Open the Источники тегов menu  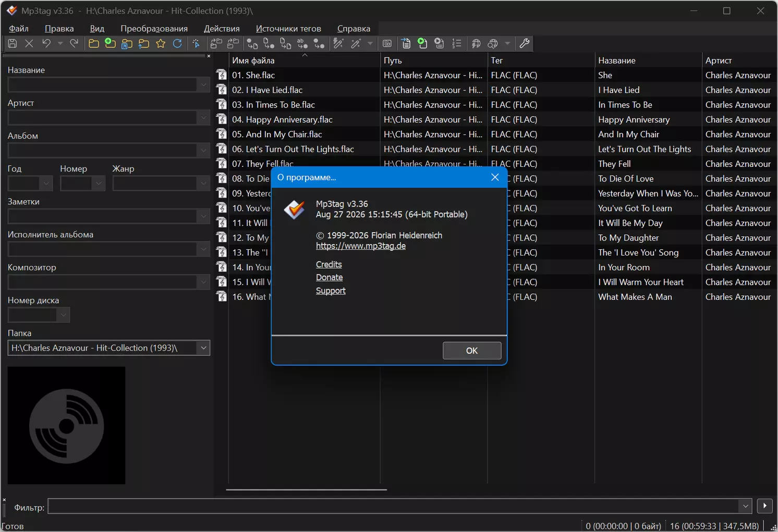click(288, 29)
